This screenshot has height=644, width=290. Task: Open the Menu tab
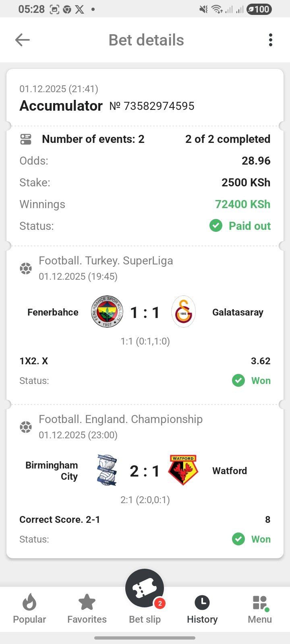[x=260, y=609]
